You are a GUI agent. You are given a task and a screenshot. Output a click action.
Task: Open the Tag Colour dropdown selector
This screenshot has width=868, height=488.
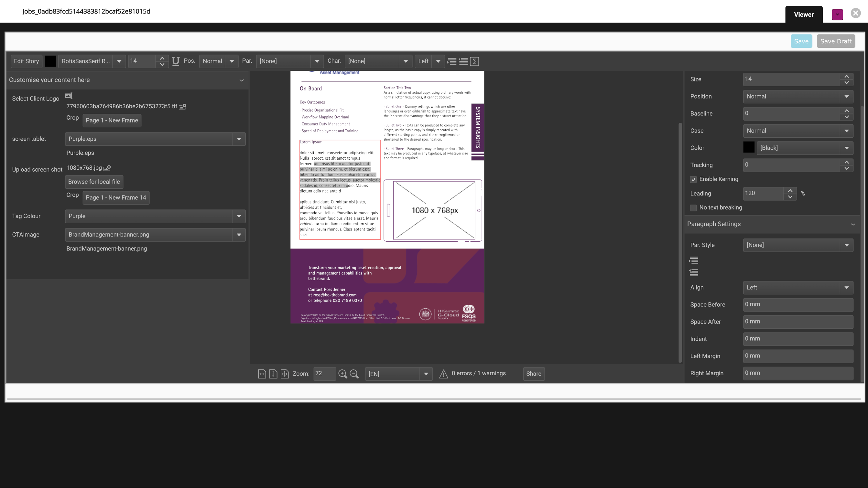click(x=238, y=216)
